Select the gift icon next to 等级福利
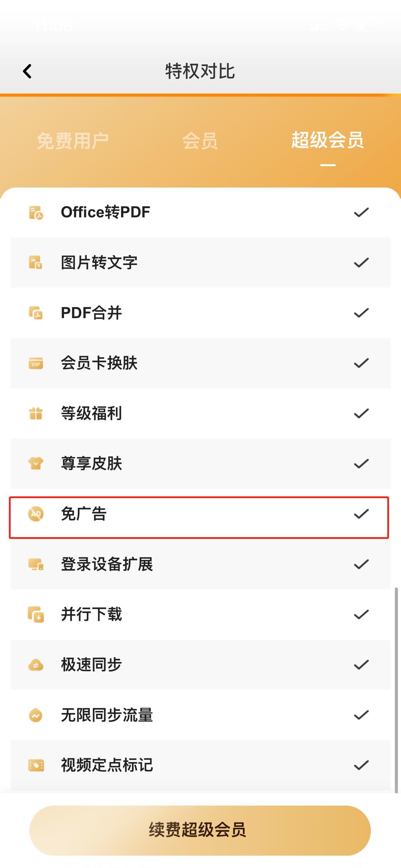The height and width of the screenshot is (868, 401). [35, 413]
